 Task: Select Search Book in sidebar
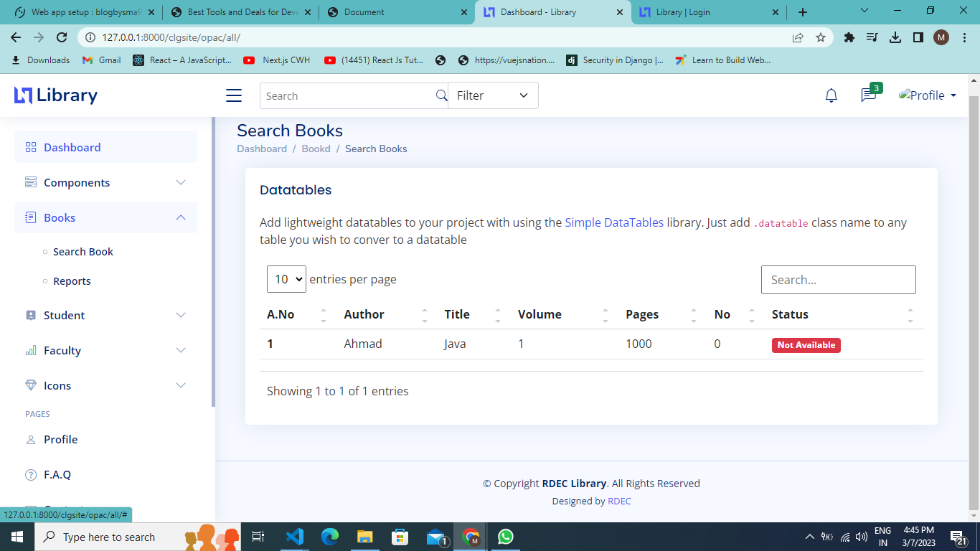(x=83, y=252)
